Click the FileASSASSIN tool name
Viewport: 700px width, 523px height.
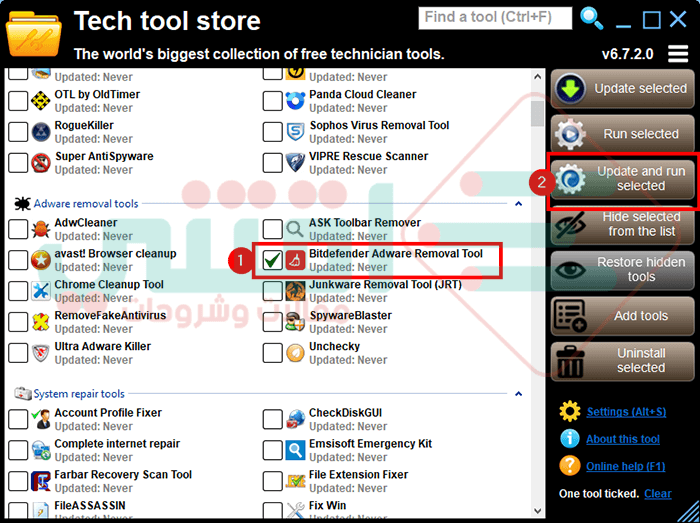click(90, 506)
